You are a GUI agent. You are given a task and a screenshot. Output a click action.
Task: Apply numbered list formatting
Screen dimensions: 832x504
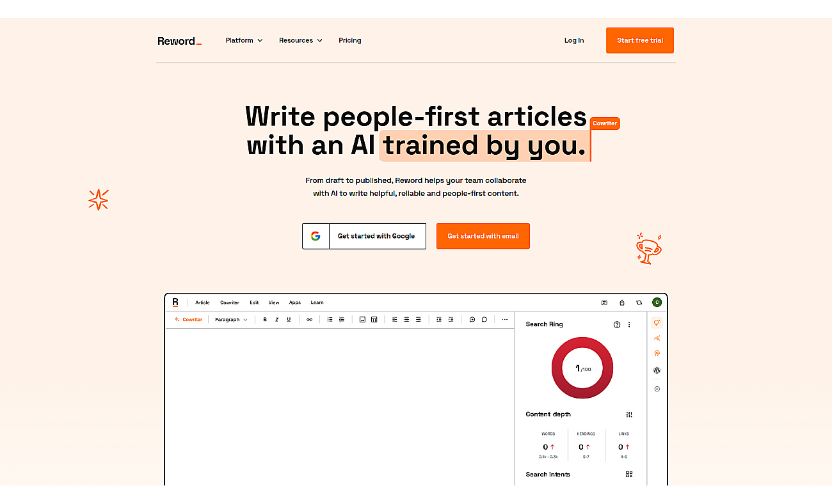342,320
